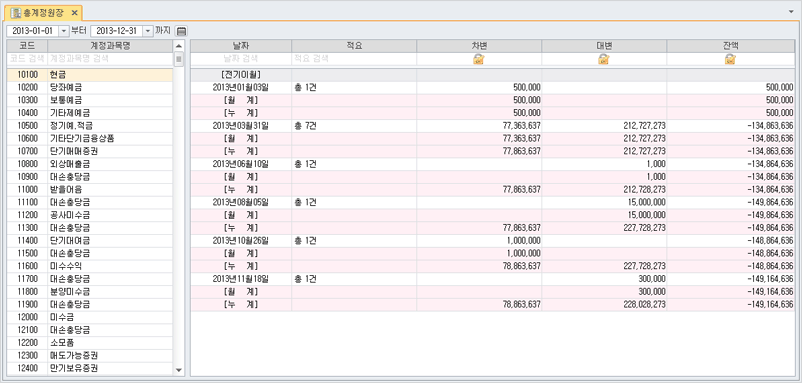Screen dimensions: 802x383
Task: Click the 대변 column filter lock icon
Action: click(x=604, y=59)
